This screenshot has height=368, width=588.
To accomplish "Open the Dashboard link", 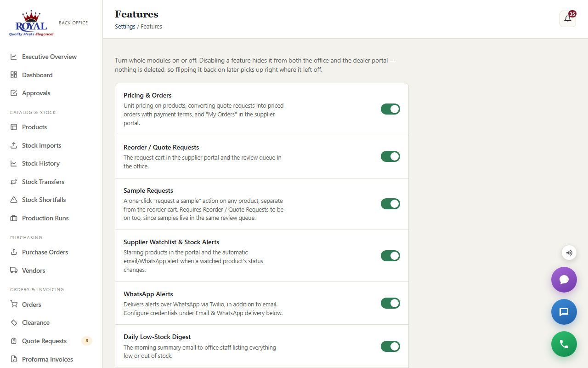I will pyautogui.click(x=51, y=75).
